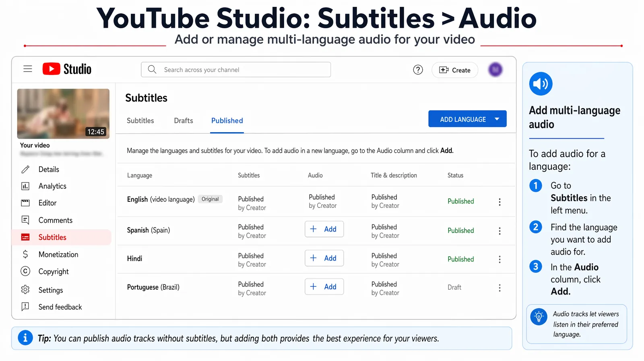
Task: Click the Original badge on English row
Action: (x=210, y=199)
